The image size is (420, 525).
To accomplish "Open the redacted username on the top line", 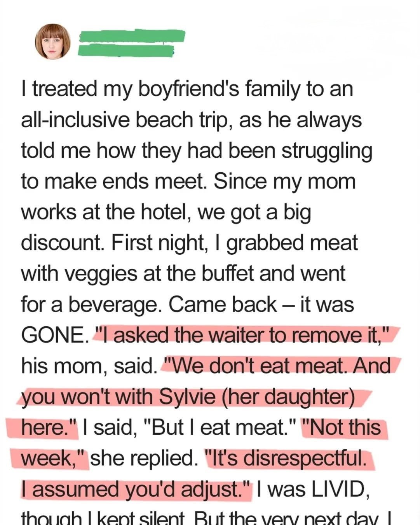I will pyautogui.click(x=132, y=36).
